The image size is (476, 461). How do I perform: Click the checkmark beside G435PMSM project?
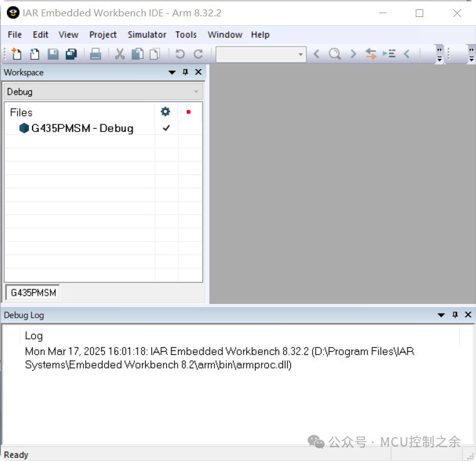(166, 128)
